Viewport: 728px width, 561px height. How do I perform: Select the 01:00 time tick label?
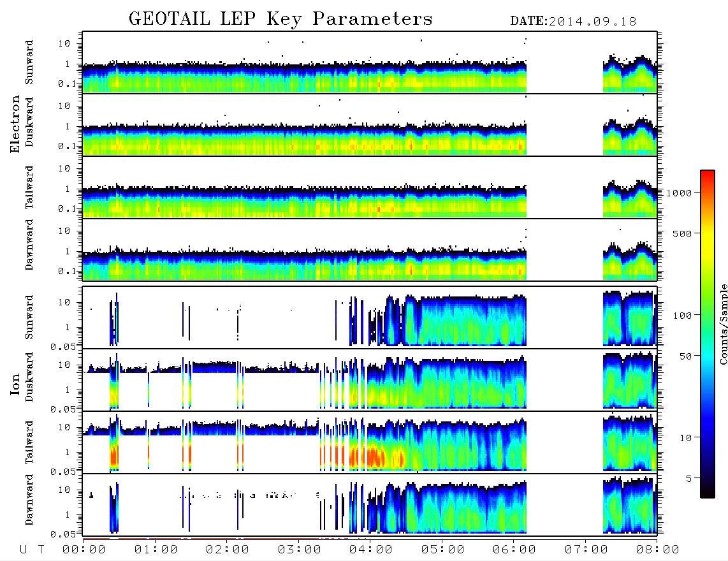pos(156,550)
